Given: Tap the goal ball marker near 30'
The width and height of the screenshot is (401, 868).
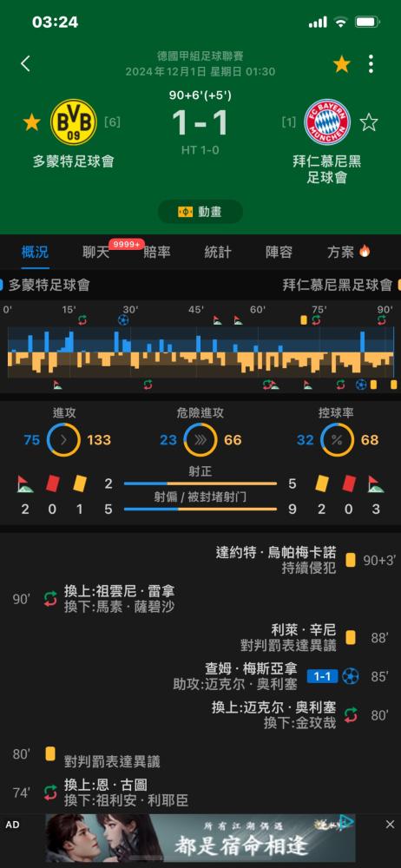Looking at the screenshot, I should [x=123, y=320].
